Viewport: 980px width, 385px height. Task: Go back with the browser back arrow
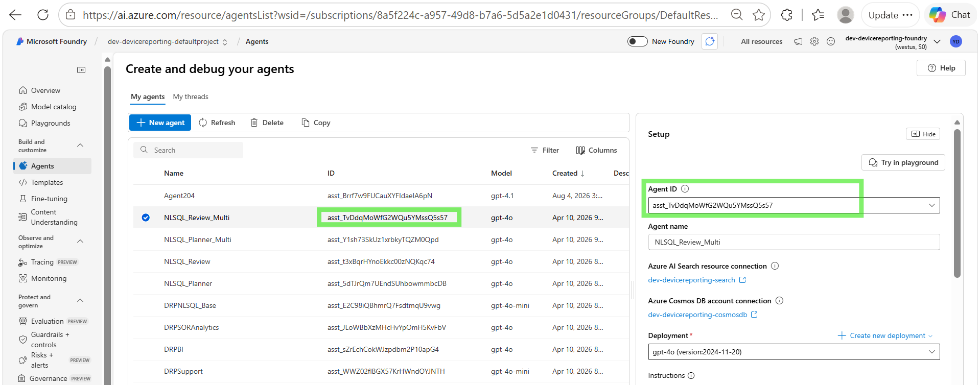point(15,15)
